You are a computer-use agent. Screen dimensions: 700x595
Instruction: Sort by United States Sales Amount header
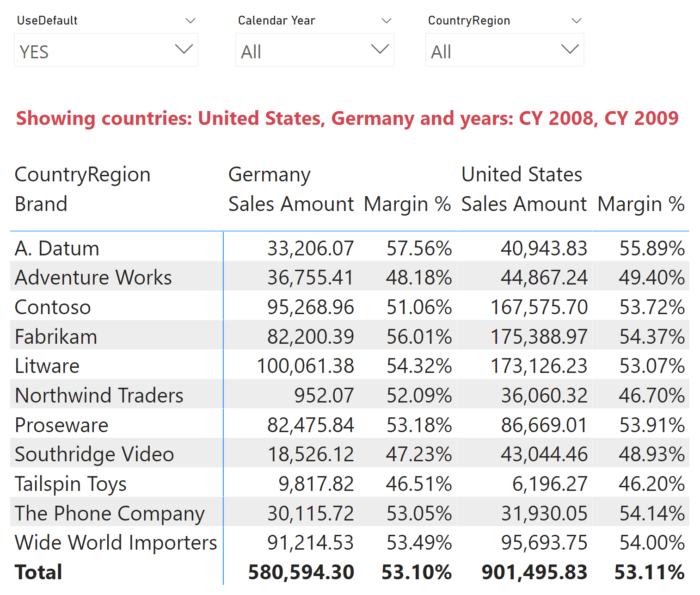(x=524, y=204)
